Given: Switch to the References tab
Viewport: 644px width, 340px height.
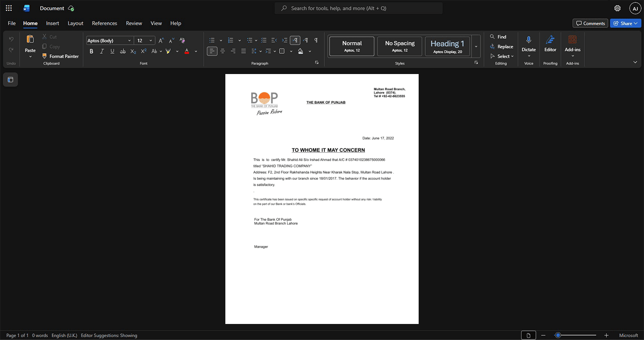Looking at the screenshot, I should coord(104,23).
